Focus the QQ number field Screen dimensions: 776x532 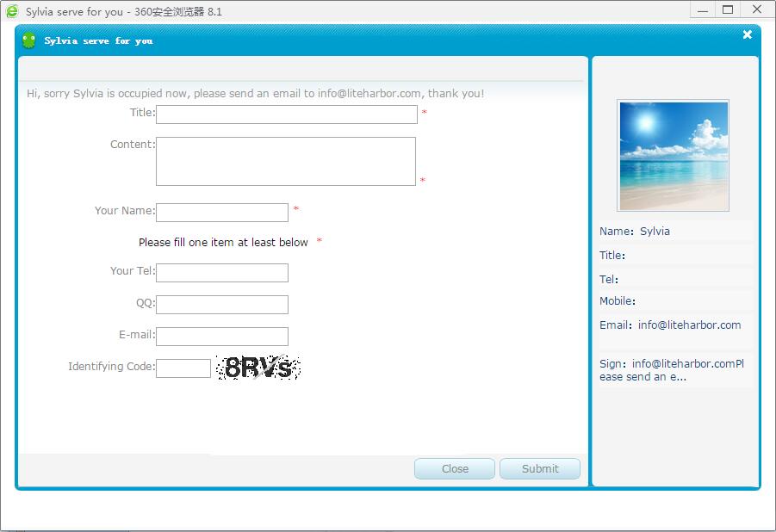(221, 305)
